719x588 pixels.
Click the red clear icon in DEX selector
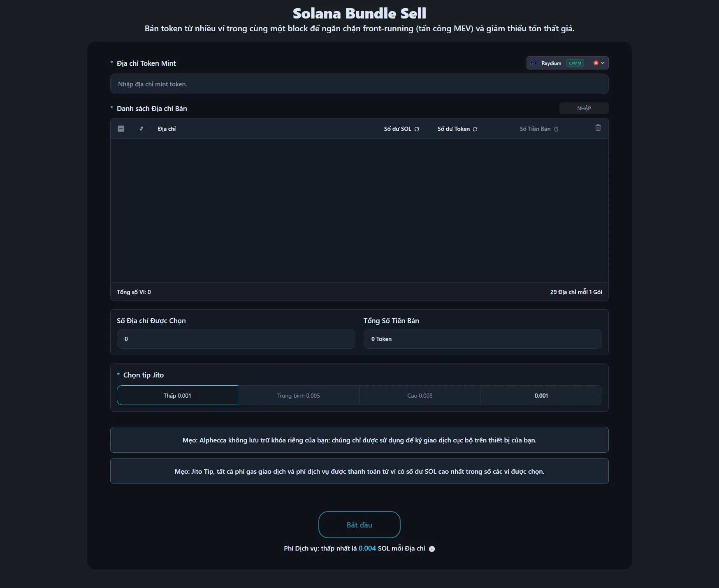(596, 63)
